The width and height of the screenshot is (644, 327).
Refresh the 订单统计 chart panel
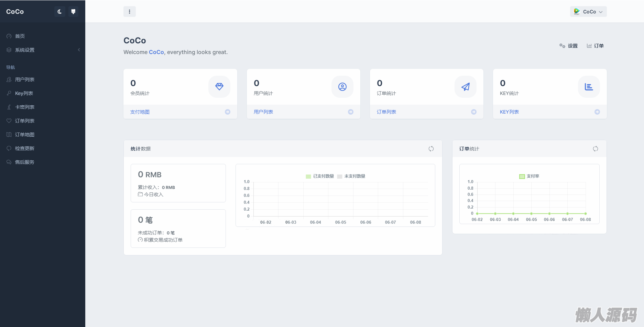(596, 149)
